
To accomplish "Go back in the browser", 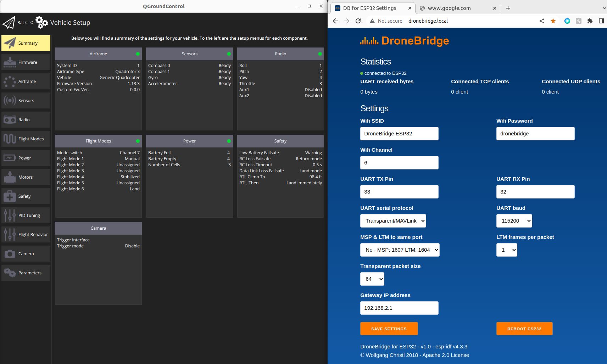I will pyautogui.click(x=335, y=21).
